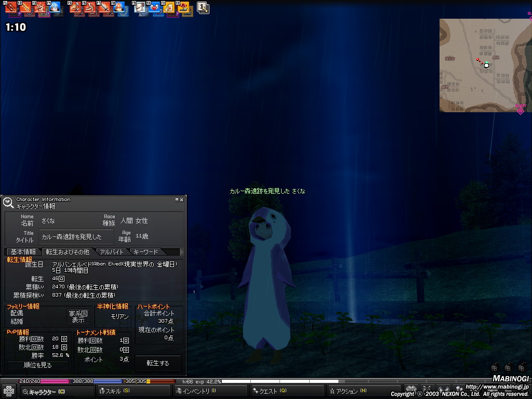The image size is (532, 399).
Task: Click the stamina bar 305/305
Action: pos(150,381)
